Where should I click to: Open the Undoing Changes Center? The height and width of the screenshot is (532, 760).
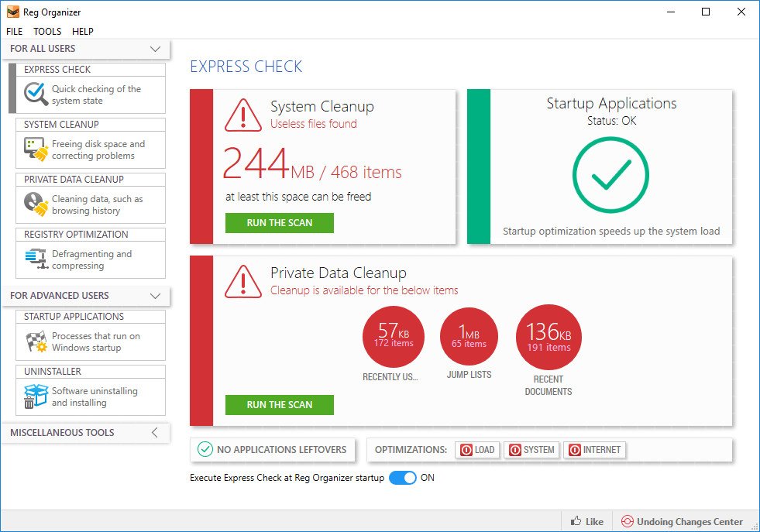(682, 521)
